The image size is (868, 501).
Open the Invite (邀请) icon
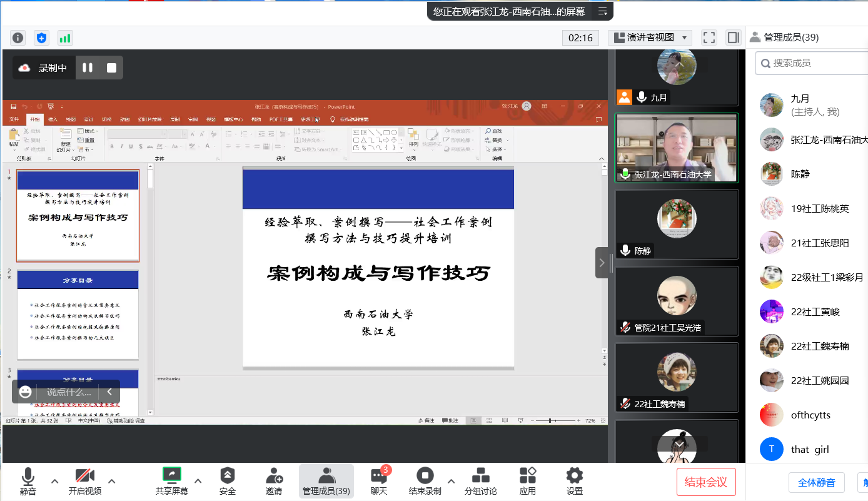[274, 480]
